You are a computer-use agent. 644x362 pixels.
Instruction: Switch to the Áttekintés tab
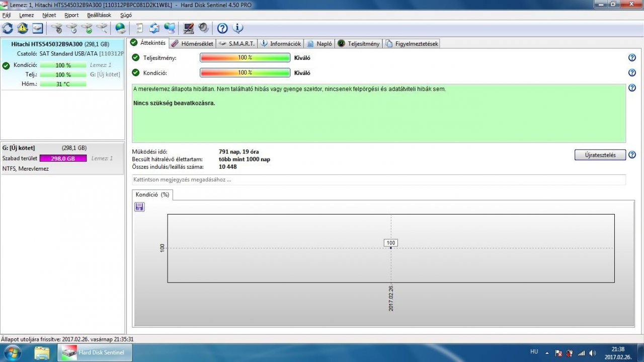tap(148, 43)
